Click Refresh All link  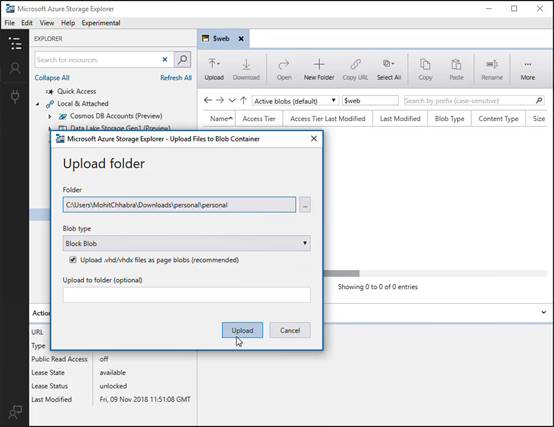coord(176,78)
